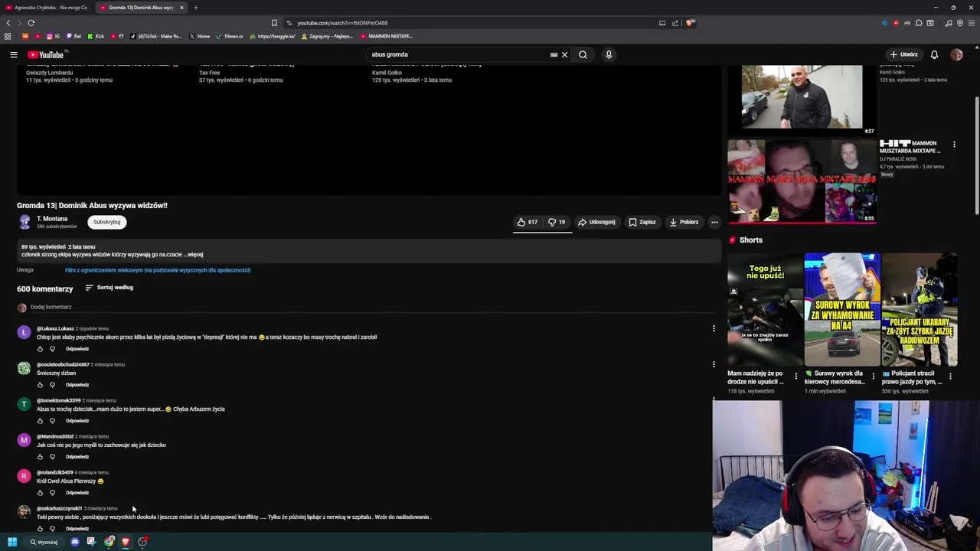
Task: Go back in the browser
Action: [x=8, y=23]
